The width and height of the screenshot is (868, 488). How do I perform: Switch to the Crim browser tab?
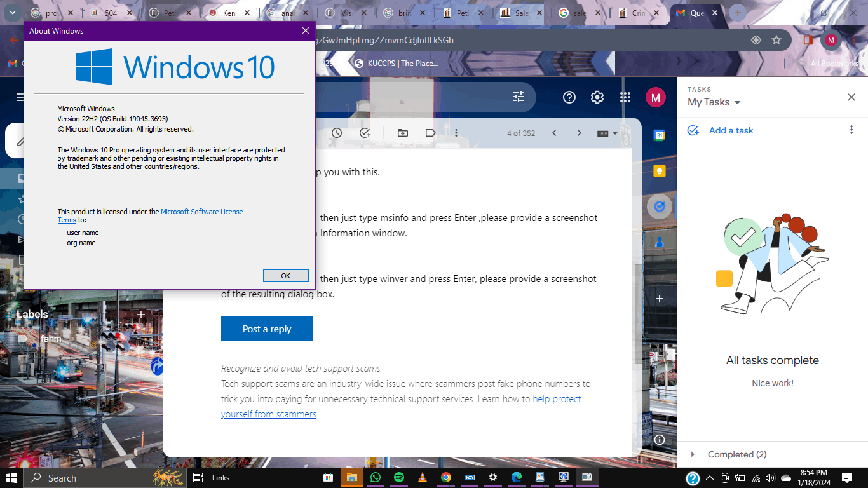coord(639,13)
